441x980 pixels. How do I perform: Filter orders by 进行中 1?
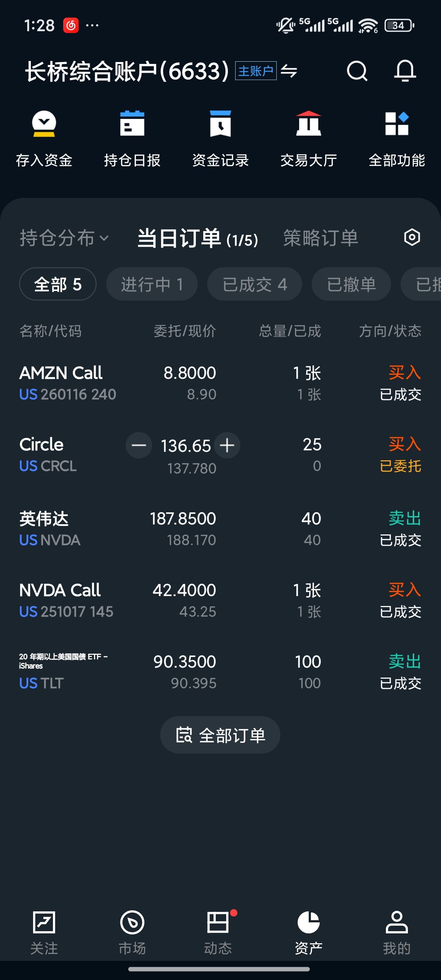151,284
